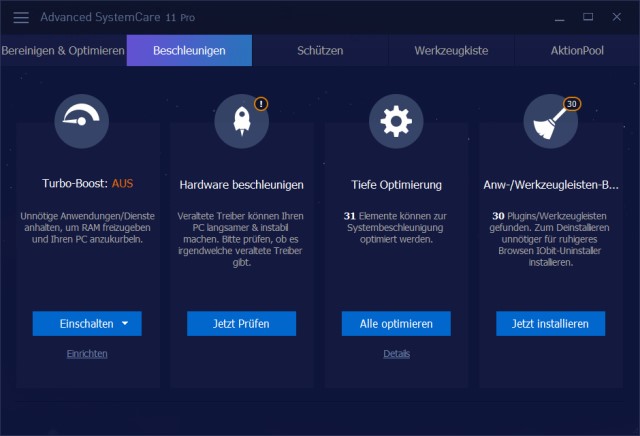Click the Turbo-Boost: AUS heading
This screenshot has width=640, height=436.
coord(87,183)
